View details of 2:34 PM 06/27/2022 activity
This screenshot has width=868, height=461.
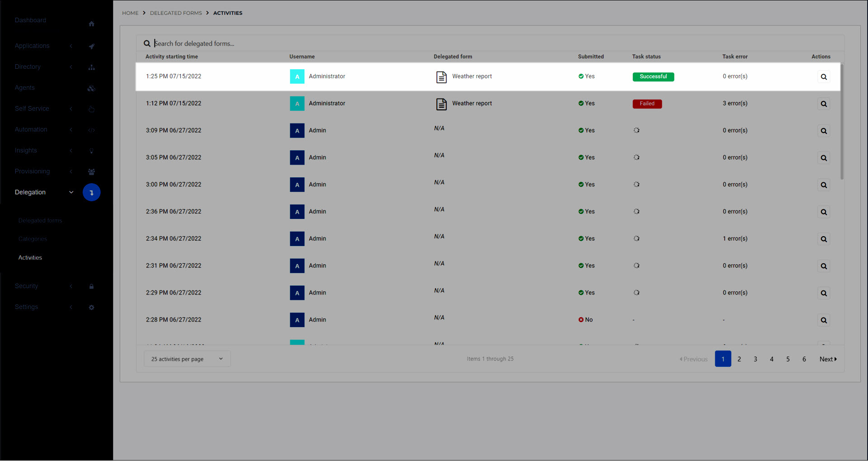(824, 239)
